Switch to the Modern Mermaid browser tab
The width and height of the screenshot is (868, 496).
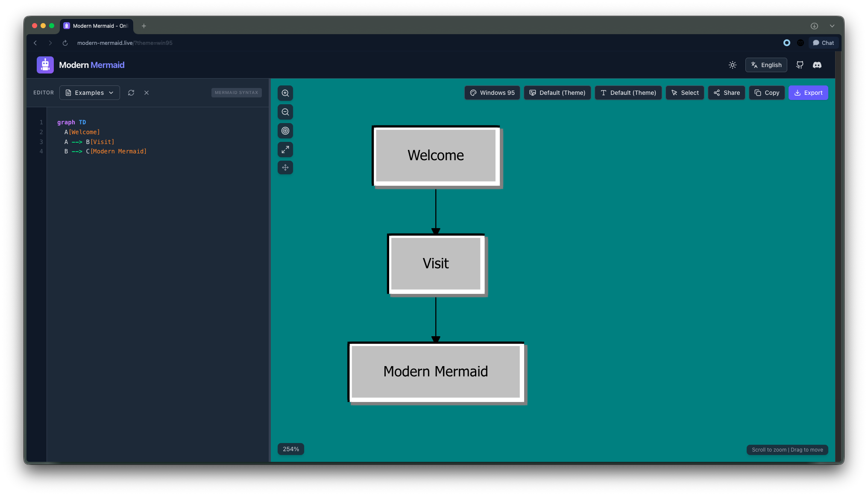pyautogui.click(x=97, y=26)
